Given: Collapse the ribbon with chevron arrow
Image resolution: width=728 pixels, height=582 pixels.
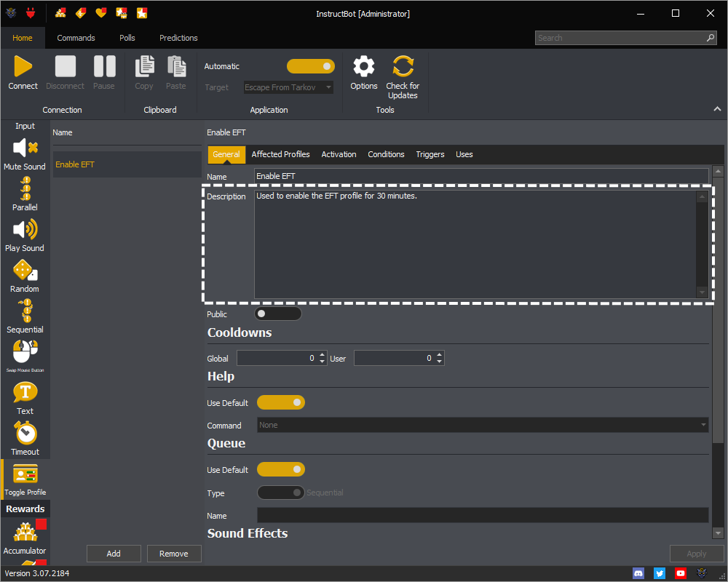Looking at the screenshot, I should click(x=717, y=109).
